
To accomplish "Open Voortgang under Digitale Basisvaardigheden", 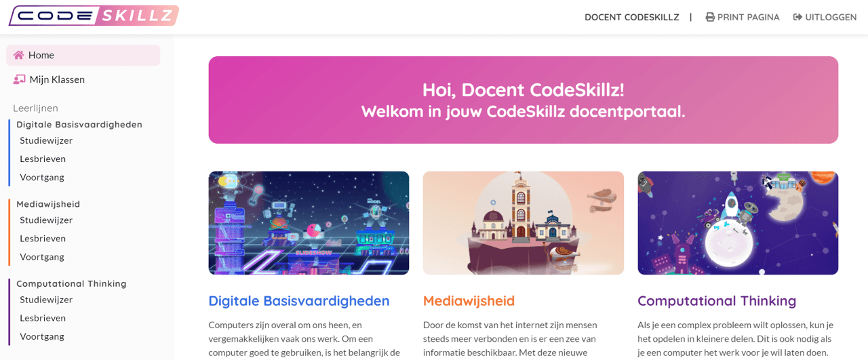I will click(42, 177).
